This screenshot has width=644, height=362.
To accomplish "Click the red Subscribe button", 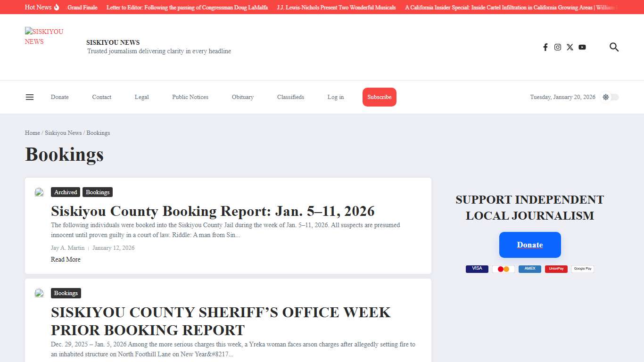I will (379, 97).
